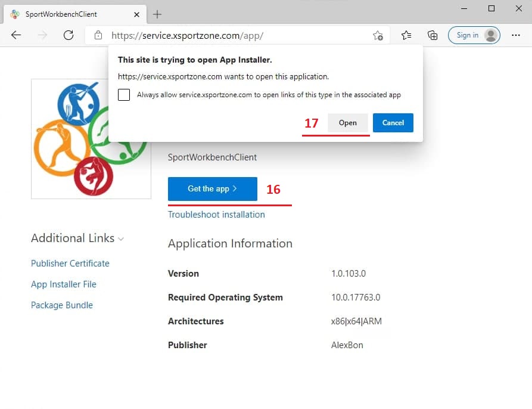The width and height of the screenshot is (532, 409).
Task: Click the Package Bundle link
Action: (62, 305)
